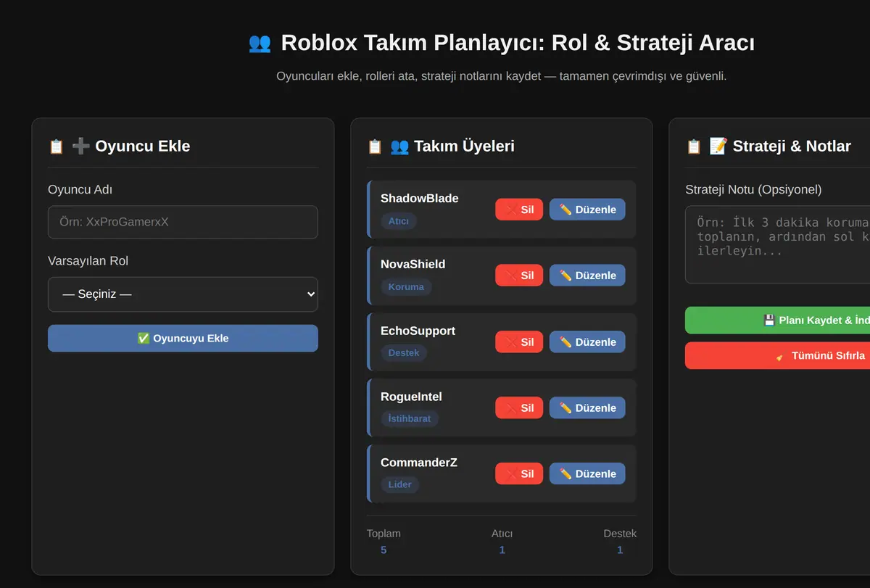Click the subtitle text about çevrimdışı ve güvenli

pos(502,76)
